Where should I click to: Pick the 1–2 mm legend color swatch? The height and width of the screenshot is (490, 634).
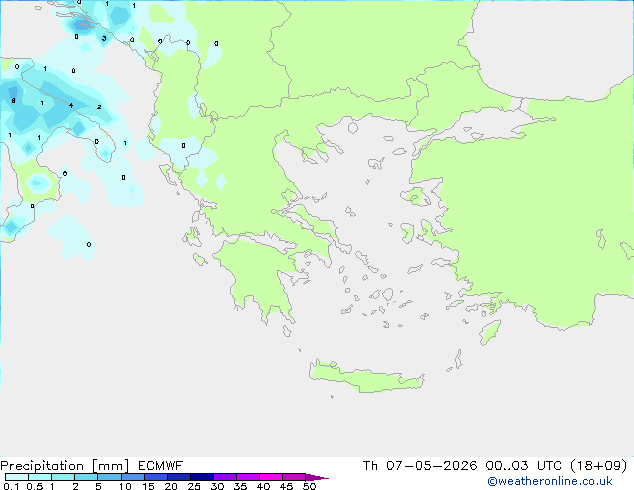[x=63, y=477]
